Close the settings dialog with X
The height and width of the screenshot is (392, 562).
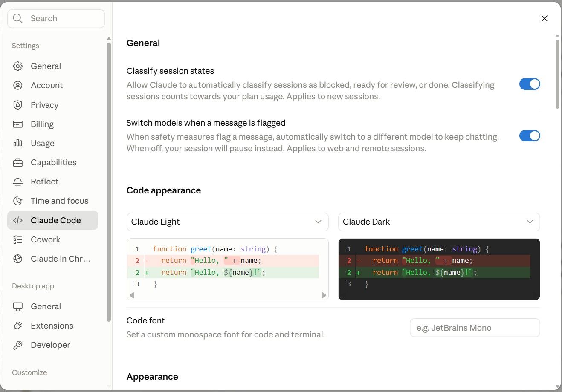pyautogui.click(x=545, y=18)
